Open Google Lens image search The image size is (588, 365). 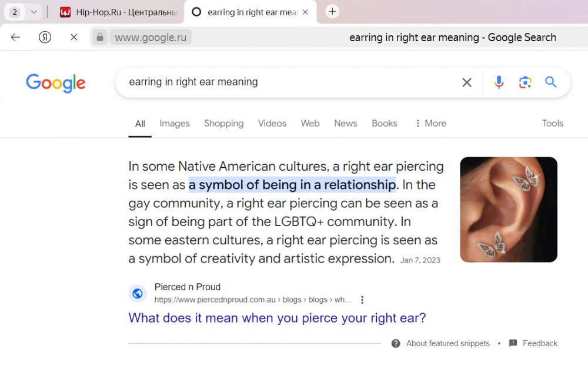point(525,82)
